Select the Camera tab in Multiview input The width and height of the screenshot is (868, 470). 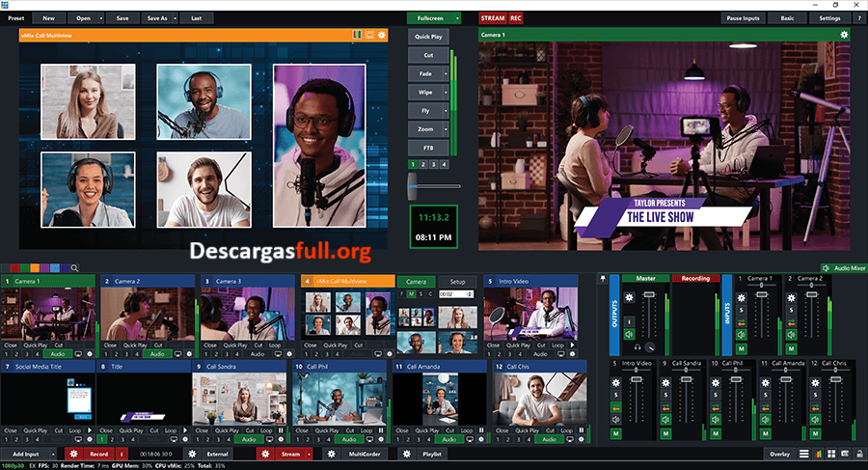click(416, 282)
